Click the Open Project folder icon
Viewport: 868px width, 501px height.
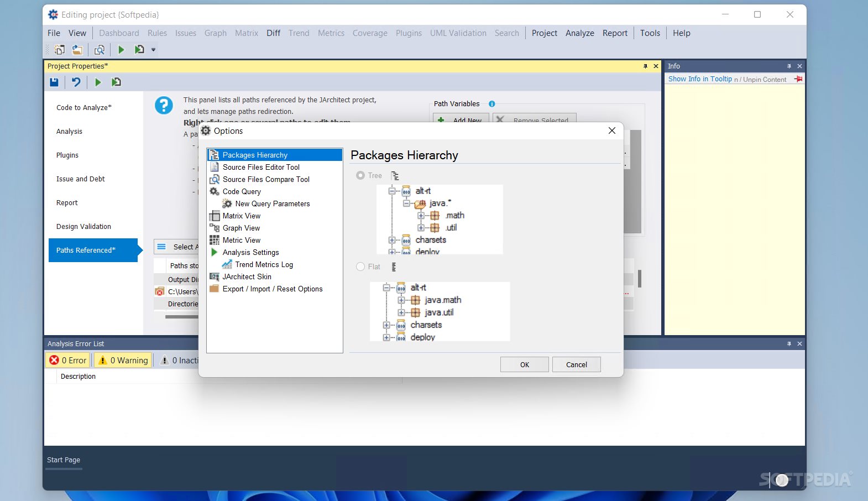[77, 50]
